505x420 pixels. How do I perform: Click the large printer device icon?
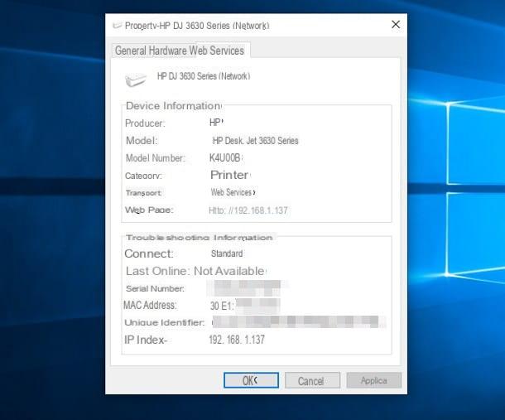coord(136,80)
